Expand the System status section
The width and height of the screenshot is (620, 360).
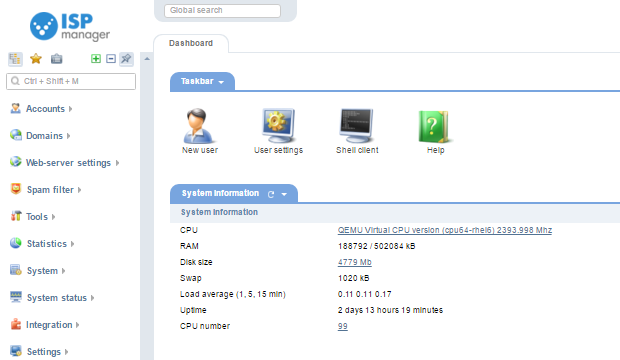coord(92,298)
